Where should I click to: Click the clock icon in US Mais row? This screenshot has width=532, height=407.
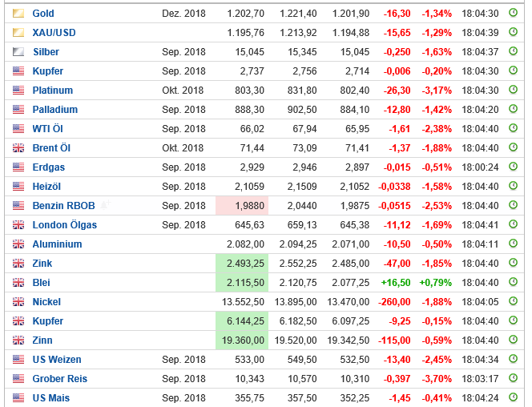point(514,398)
